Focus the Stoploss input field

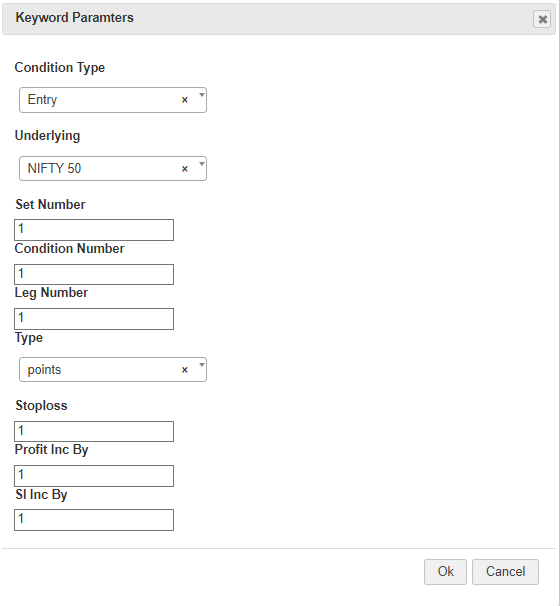coord(94,431)
